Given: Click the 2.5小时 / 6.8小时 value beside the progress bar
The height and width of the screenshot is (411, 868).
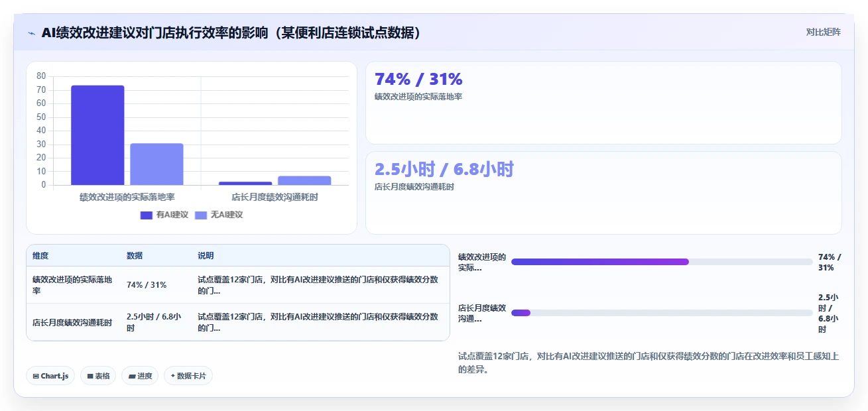Looking at the screenshot, I should tap(828, 314).
